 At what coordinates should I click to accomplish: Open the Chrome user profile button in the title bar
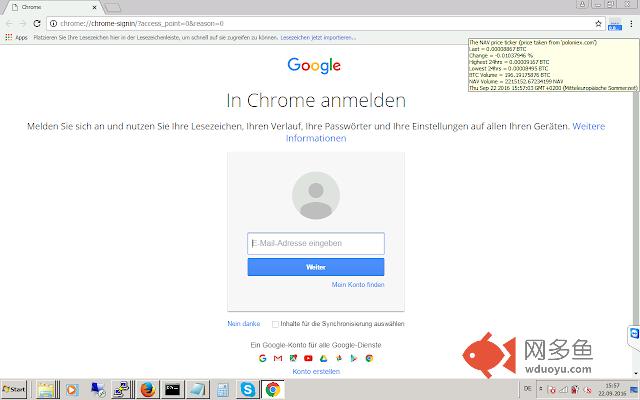coord(582,4)
